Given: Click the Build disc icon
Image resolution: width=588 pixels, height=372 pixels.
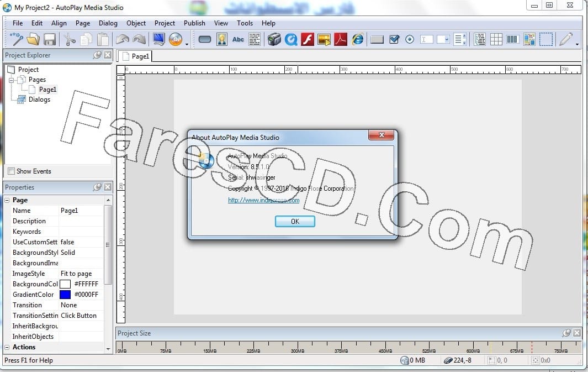Looking at the screenshot, I should coord(176,39).
